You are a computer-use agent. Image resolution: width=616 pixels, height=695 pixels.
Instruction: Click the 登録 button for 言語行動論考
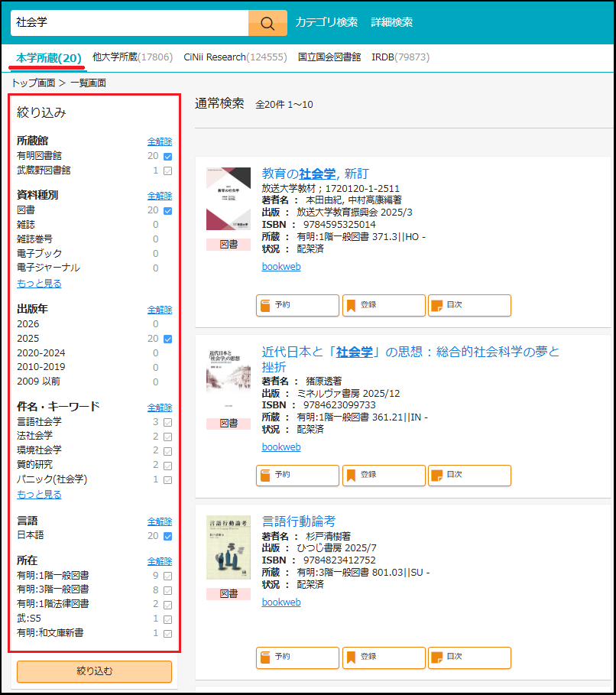click(384, 658)
